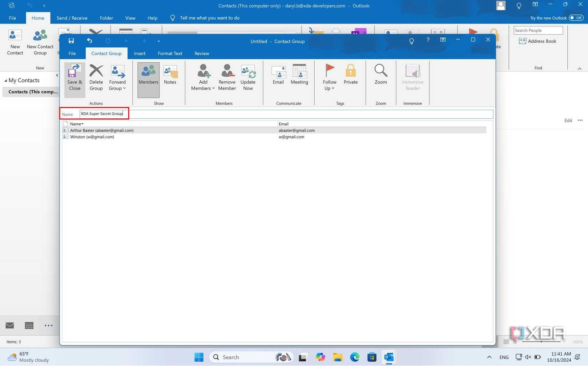Select Update Now to refresh member info
The width and height of the screenshot is (588, 366).
[x=248, y=77]
